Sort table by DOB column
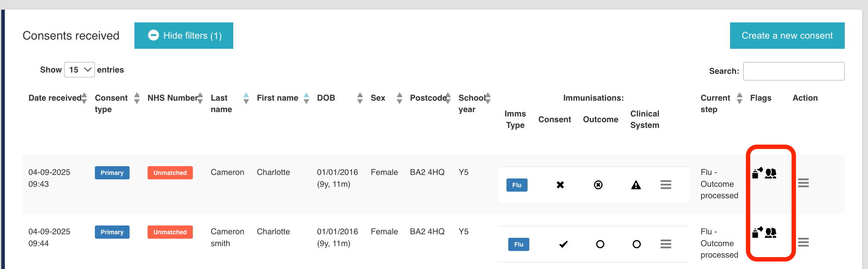 click(360, 98)
